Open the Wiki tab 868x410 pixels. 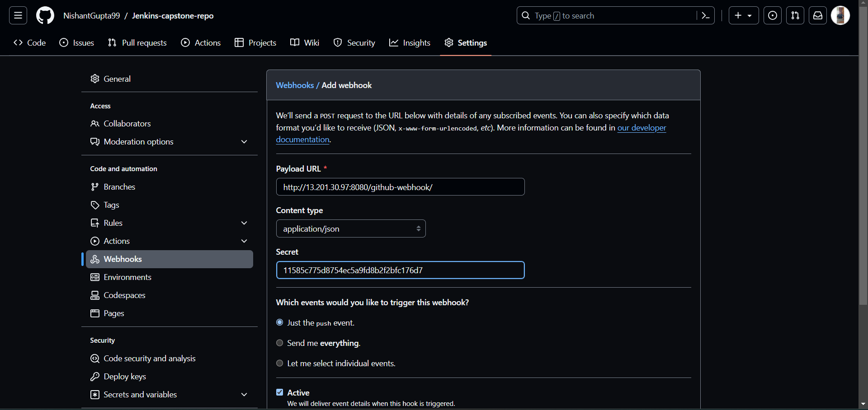click(305, 43)
